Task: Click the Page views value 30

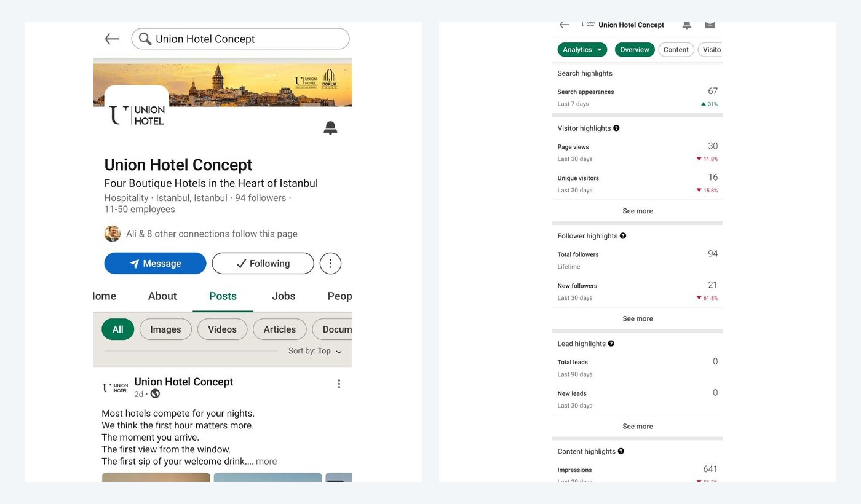Action: click(713, 146)
